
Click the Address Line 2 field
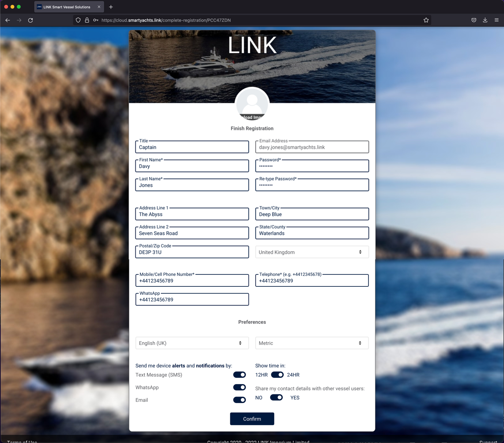tap(192, 233)
